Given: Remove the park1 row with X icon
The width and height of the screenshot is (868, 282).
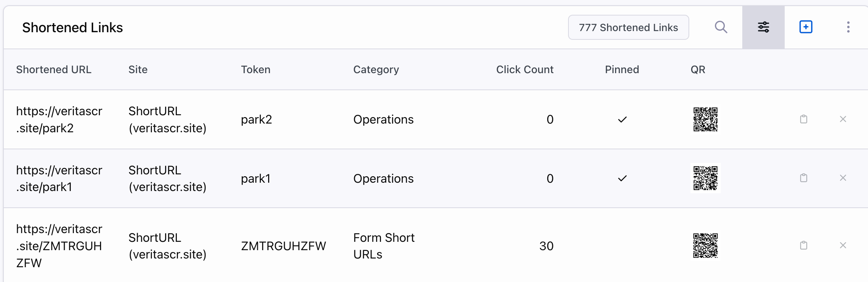Looking at the screenshot, I should 843,178.
